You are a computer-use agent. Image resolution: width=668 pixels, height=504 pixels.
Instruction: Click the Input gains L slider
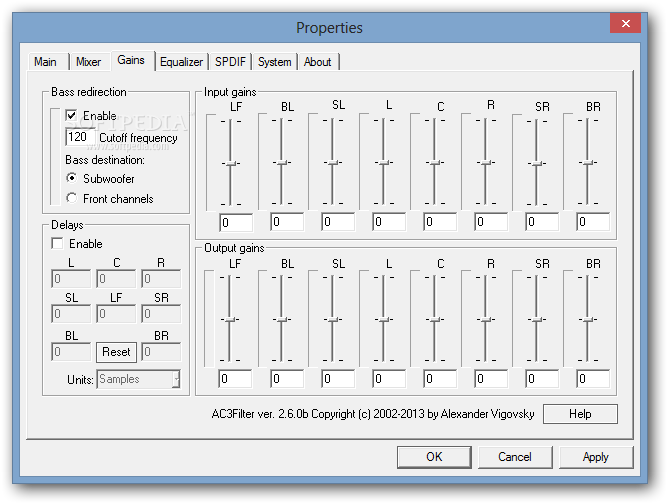point(383,163)
